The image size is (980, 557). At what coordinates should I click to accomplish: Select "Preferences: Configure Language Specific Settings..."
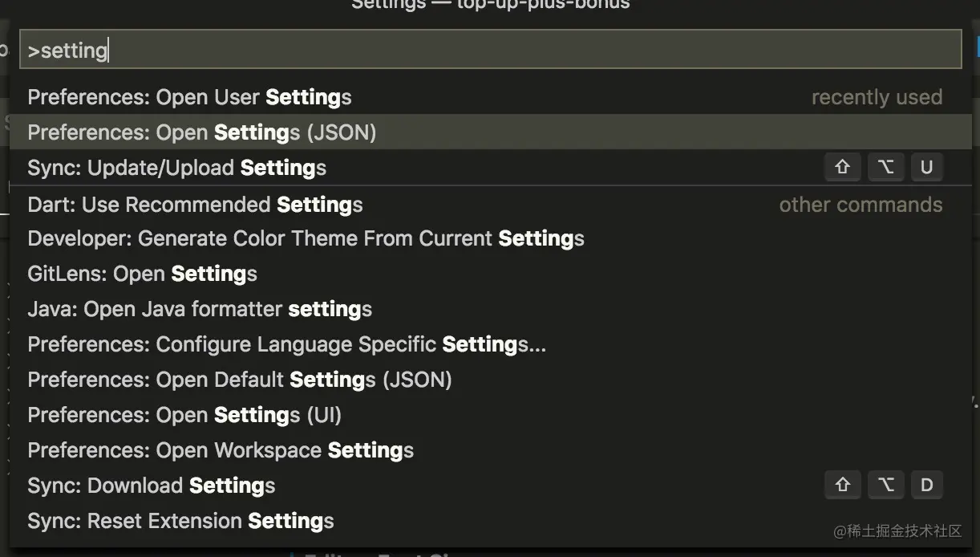286,344
